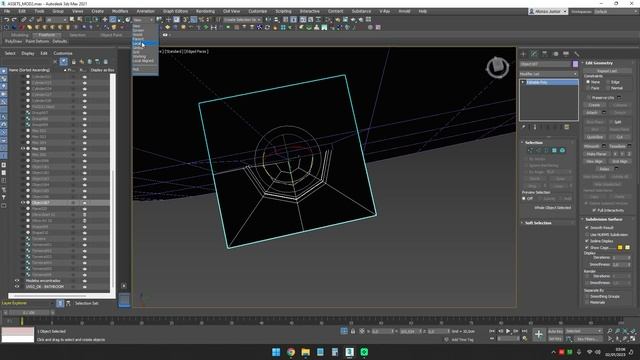Collapse the Subdivision Surface rollout
This screenshot has width=640, height=360.
604,219
